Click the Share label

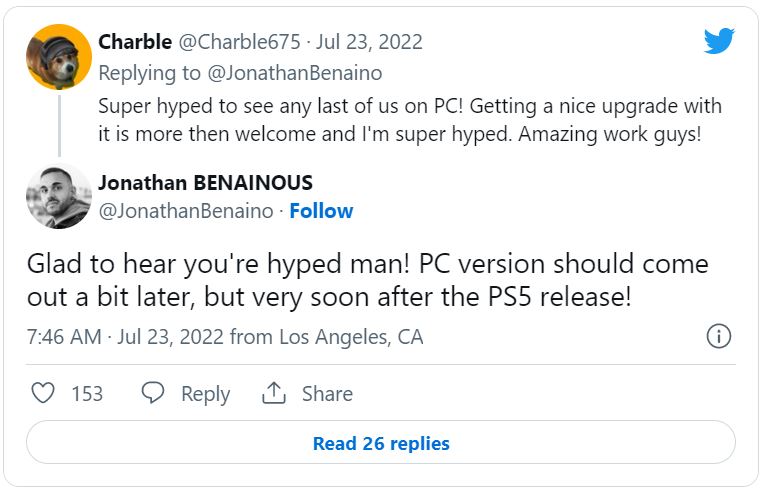327,393
